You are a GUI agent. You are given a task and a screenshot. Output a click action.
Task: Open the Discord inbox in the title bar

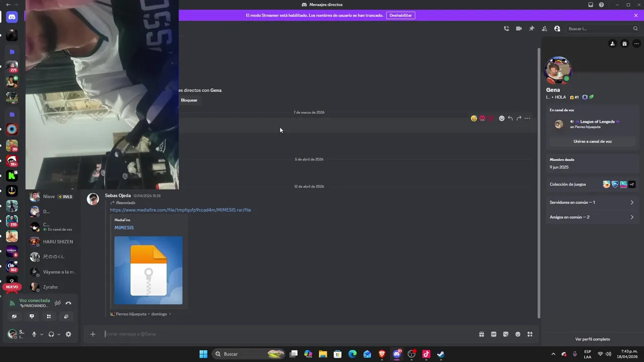pos(591,5)
